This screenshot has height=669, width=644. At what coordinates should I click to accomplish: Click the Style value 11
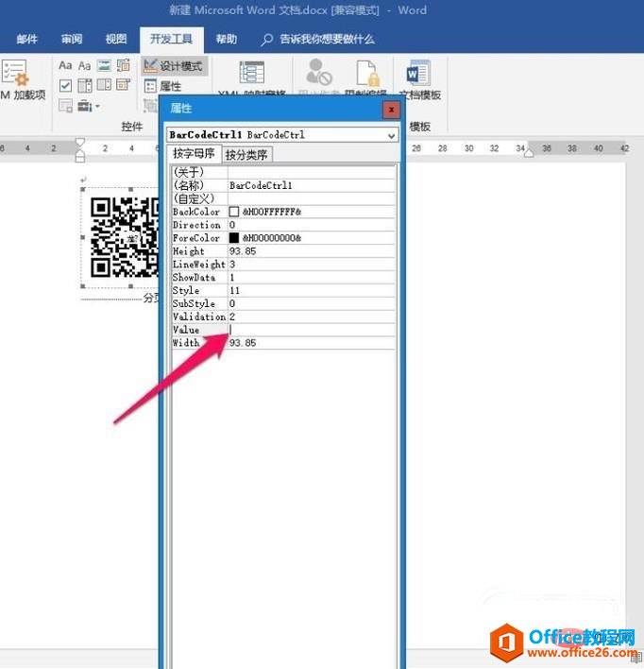[312, 290]
